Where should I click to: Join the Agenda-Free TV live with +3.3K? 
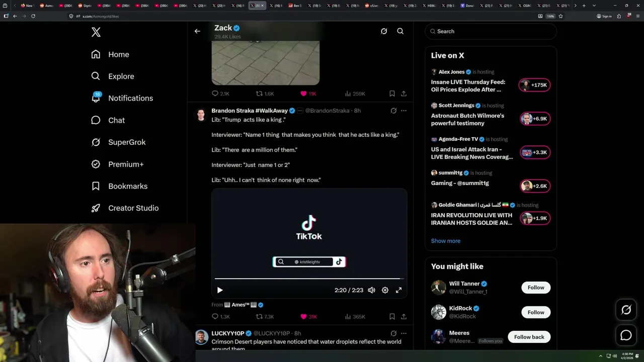[534, 152]
